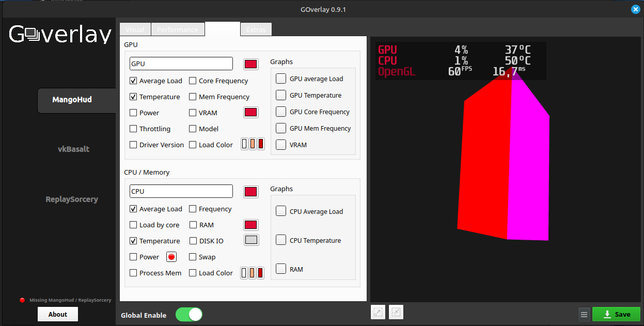Save the configuration

click(617, 314)
